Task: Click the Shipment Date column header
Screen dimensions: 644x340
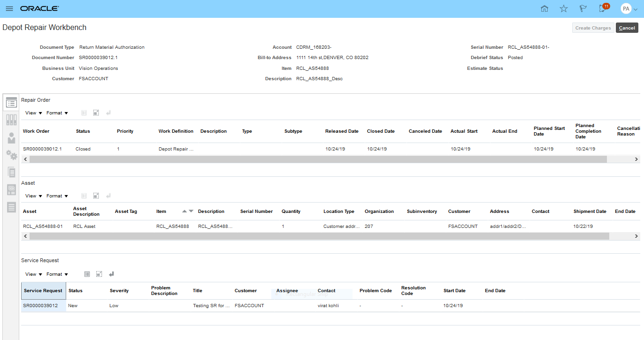Action: [590, 212]
